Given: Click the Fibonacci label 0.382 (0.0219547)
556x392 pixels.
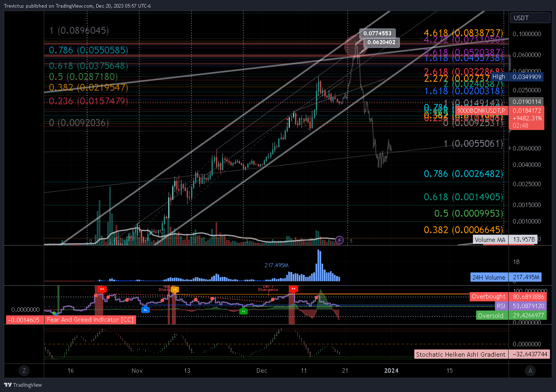Looking at the screenshot, I should tap(88, 87).
